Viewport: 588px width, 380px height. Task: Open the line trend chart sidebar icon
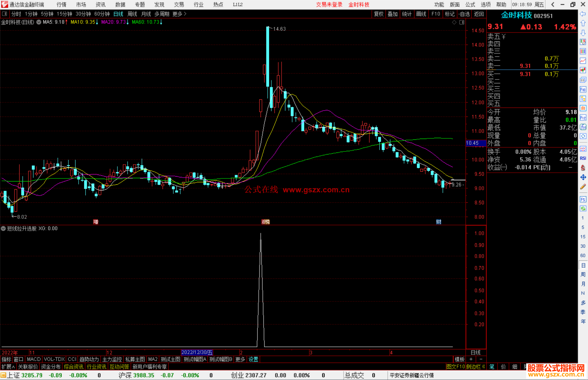583,61
